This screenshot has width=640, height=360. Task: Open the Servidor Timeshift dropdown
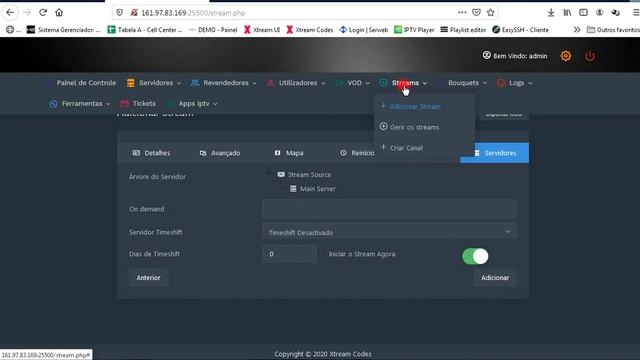[389, 232]
